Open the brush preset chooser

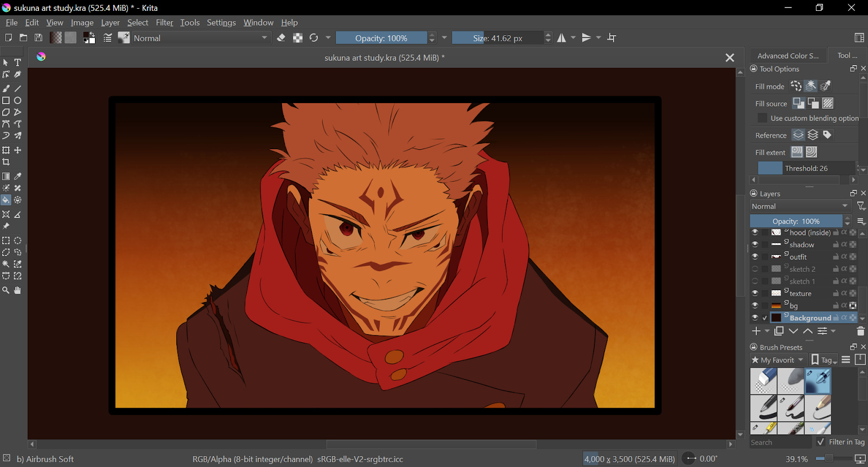click(124, 37)
